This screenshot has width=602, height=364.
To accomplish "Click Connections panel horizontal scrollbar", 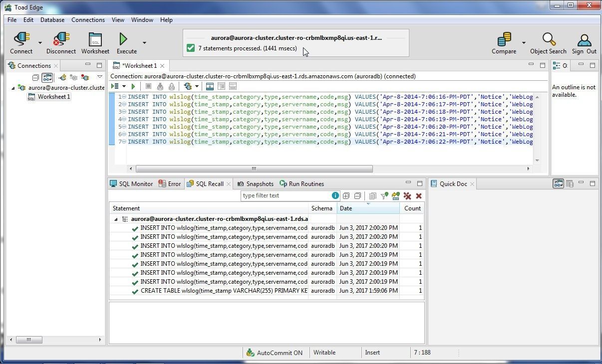I will 29,340.
